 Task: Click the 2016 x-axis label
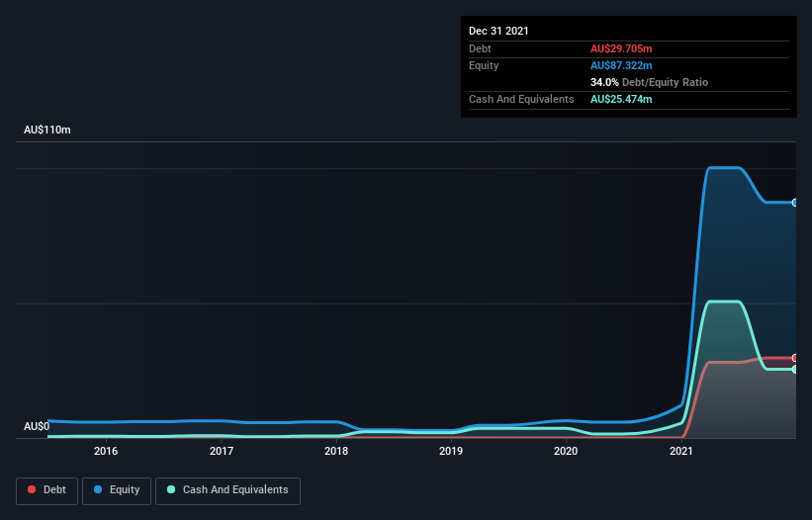[106, 451]
